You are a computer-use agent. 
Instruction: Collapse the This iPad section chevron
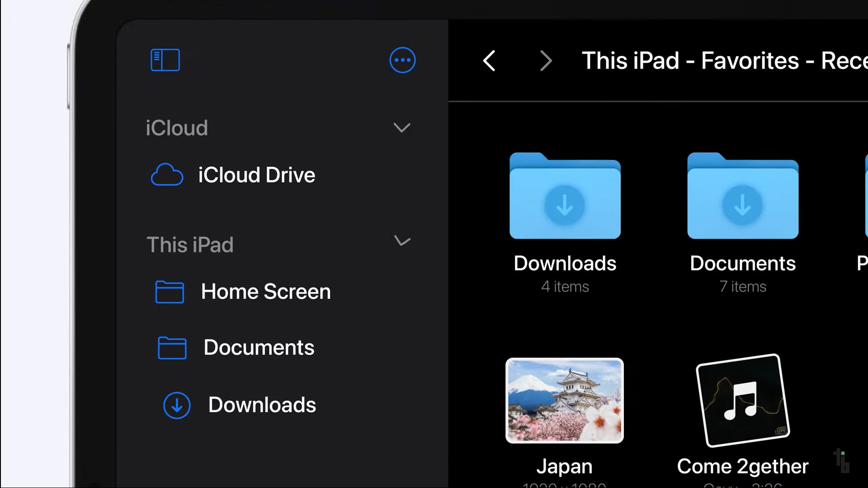click(x=402, y=241)
